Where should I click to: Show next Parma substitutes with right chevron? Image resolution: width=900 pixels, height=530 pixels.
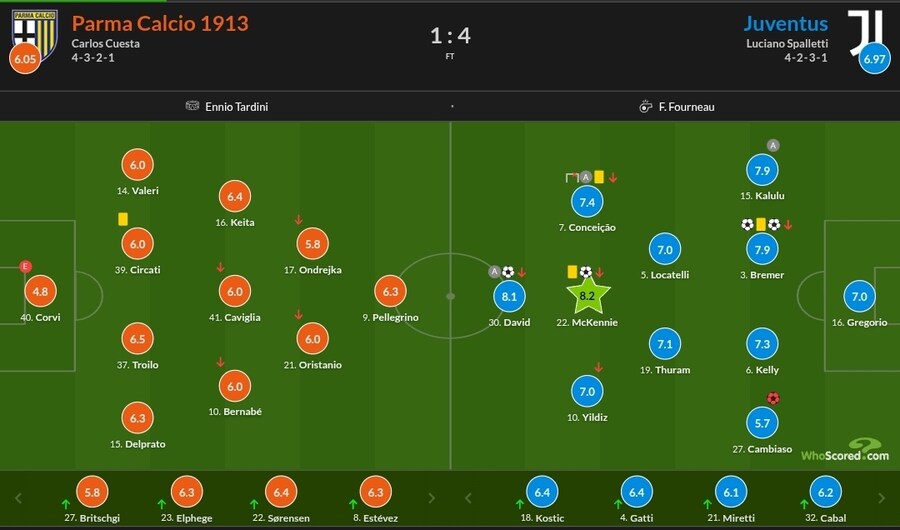(432, 497)
